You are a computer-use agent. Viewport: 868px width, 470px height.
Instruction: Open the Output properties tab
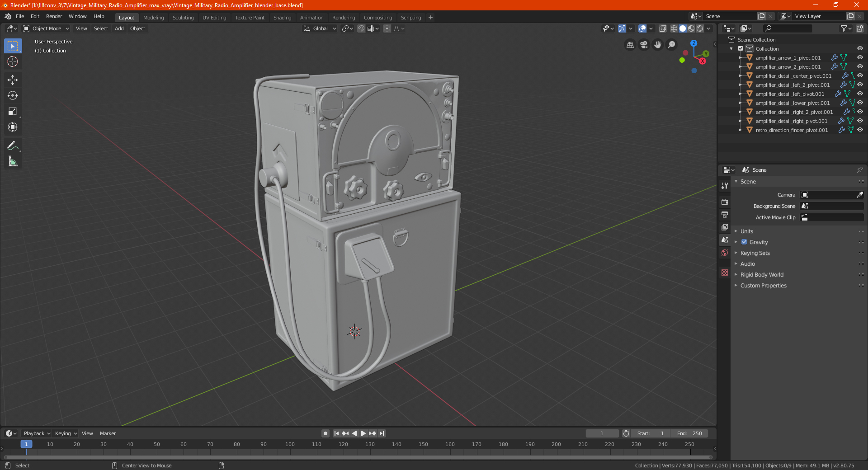[725, 214]
